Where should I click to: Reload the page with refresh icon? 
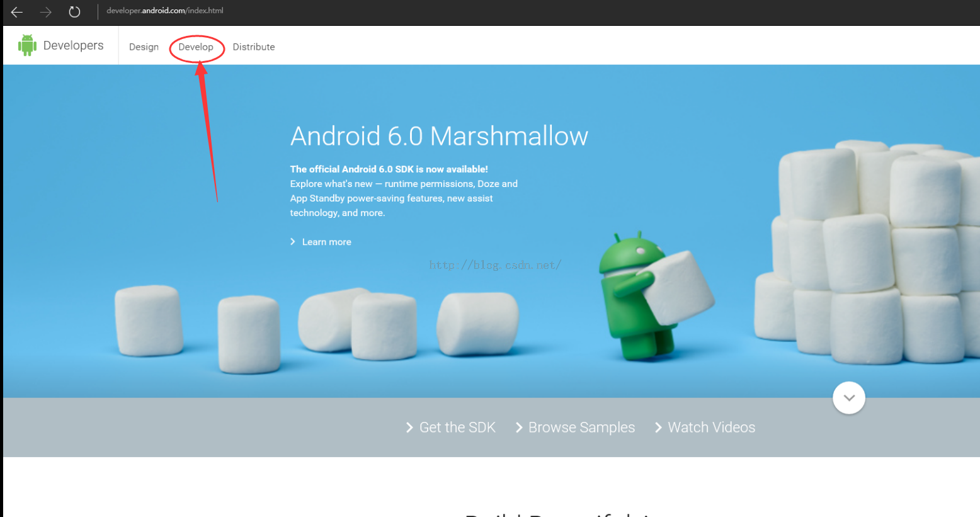point(74,11)
